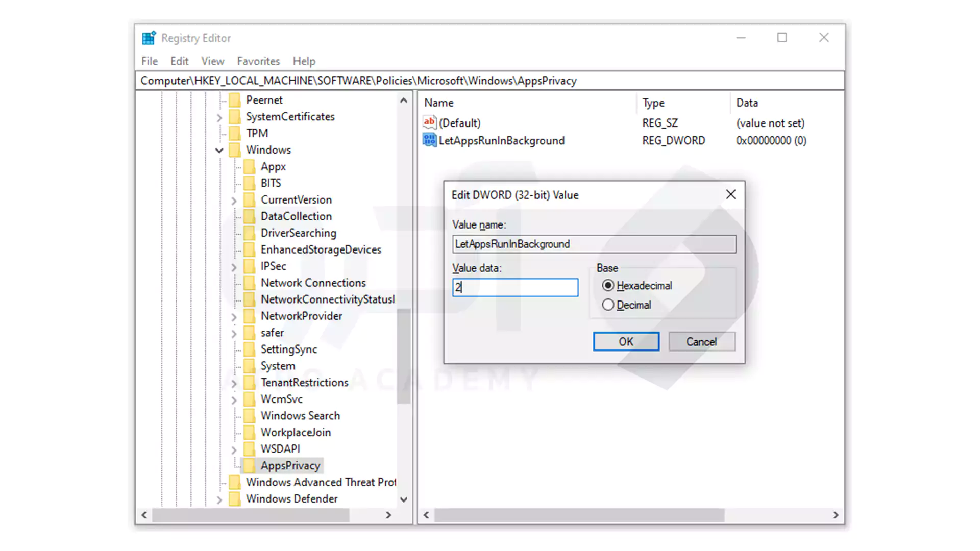Expand the safer key

(x=234, y=334)
